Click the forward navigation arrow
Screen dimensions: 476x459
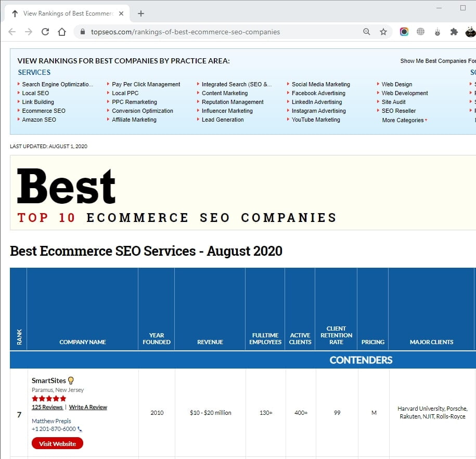(x=28, y=31)
